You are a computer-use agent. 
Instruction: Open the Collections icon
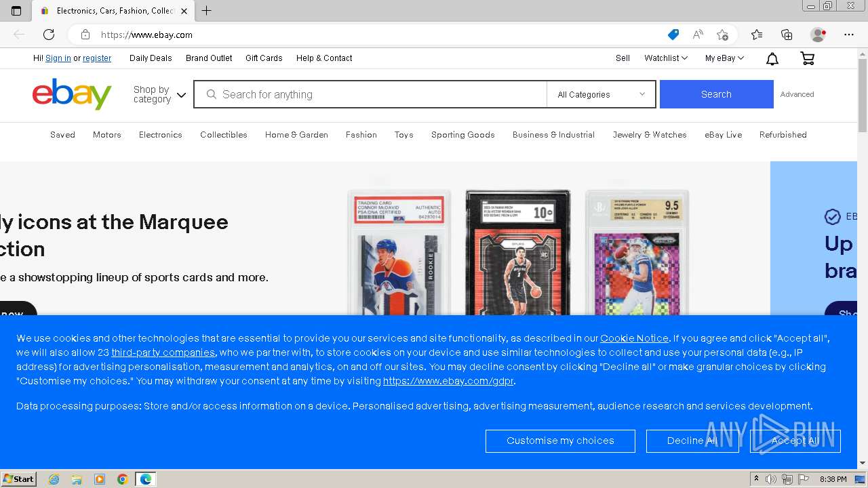[x=787, y=35]
